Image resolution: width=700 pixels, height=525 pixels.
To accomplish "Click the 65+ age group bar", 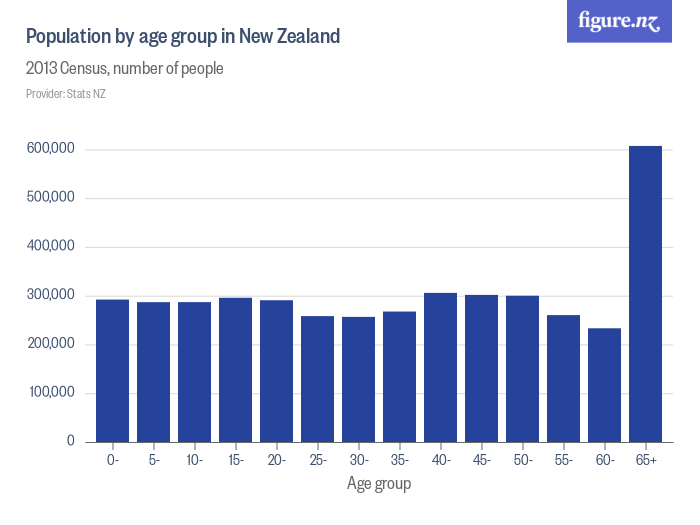I will [645, 294].
